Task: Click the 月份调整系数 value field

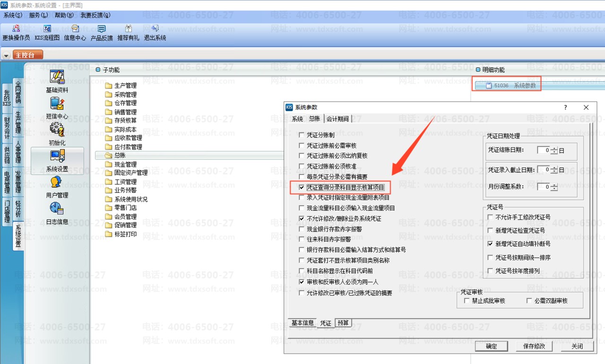Action: coord(544,187)
